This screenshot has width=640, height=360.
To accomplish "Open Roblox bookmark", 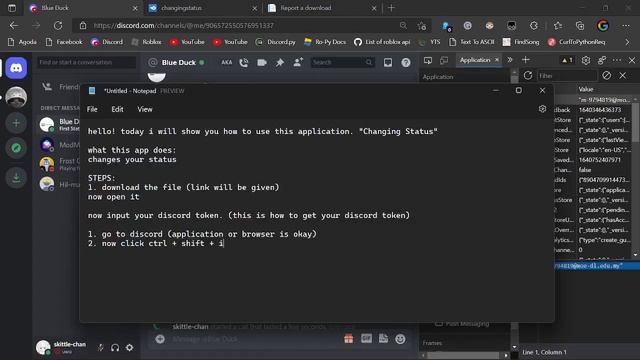I will pos(147,42).
